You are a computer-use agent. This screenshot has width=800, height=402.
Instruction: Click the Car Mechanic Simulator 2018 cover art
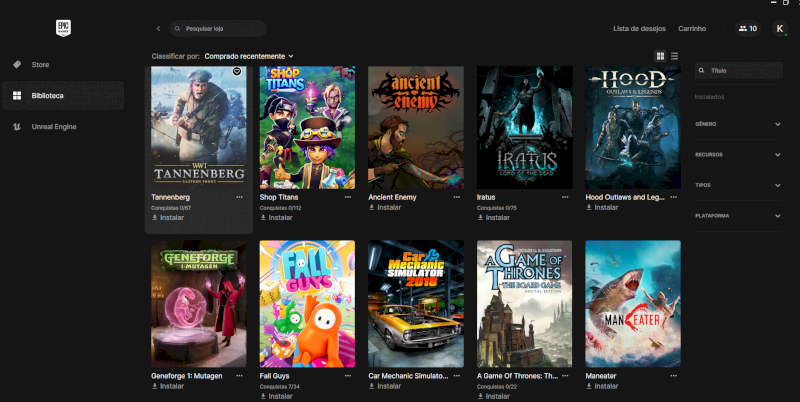coord(416,304)
